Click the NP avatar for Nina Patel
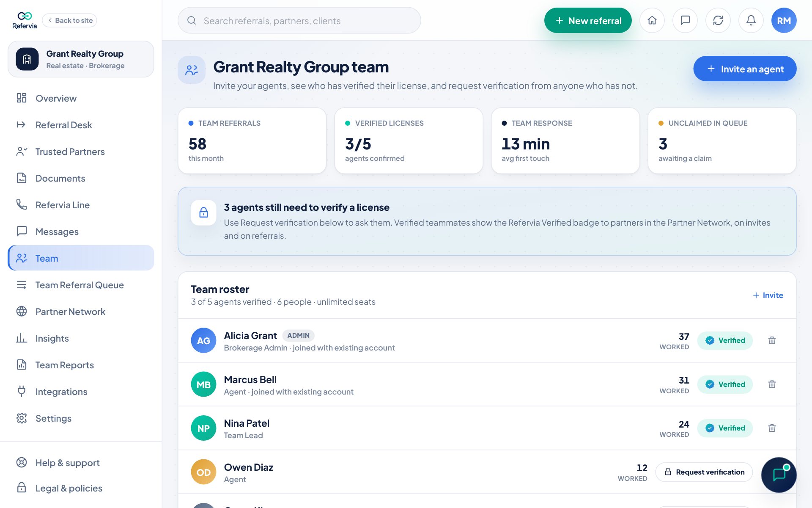This screenshot has width=812, height=508. point(203,428)
